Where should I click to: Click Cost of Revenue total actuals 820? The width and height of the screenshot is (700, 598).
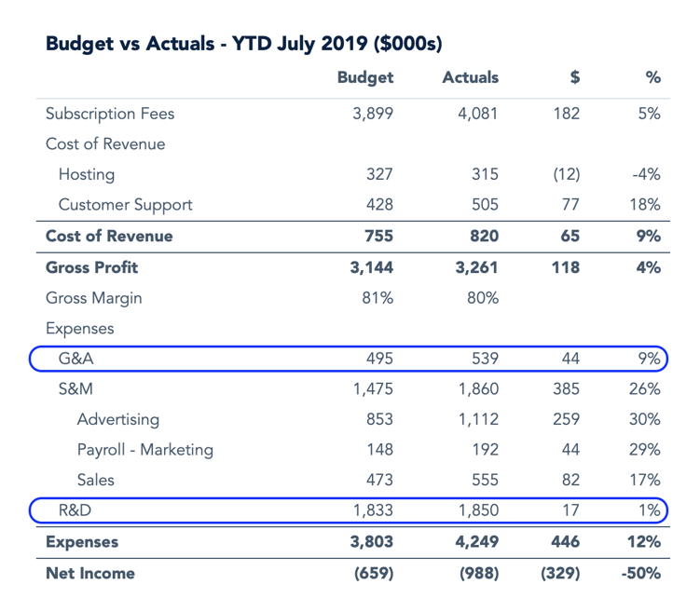point(485,236)
